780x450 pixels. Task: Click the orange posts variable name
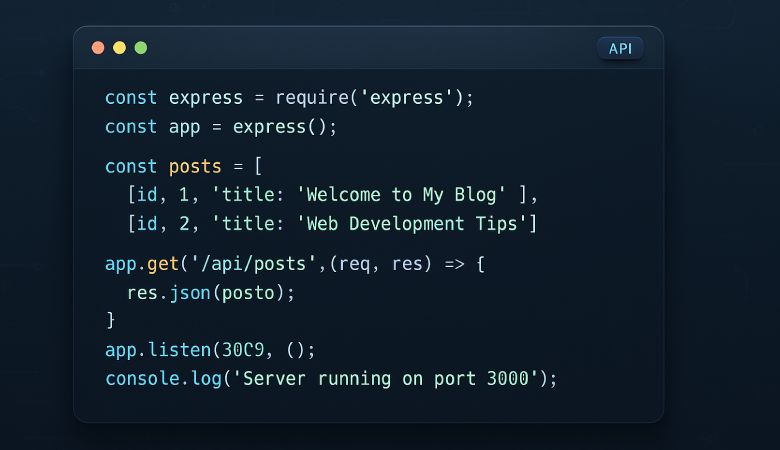point(195,167)
